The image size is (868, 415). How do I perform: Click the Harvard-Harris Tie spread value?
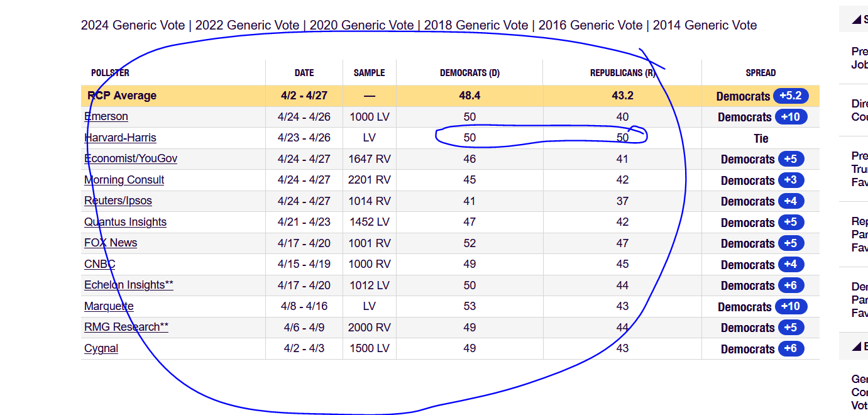[x=761, y=138]
